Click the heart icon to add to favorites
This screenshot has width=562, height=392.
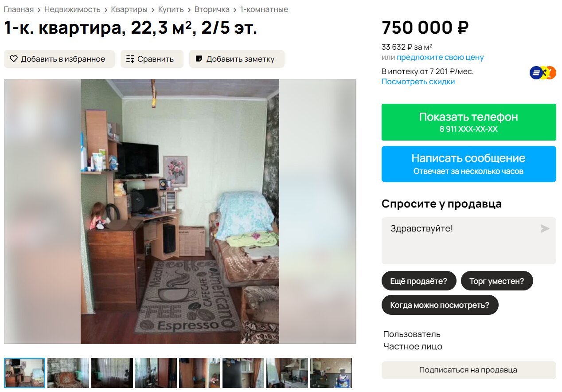(14, 59)
